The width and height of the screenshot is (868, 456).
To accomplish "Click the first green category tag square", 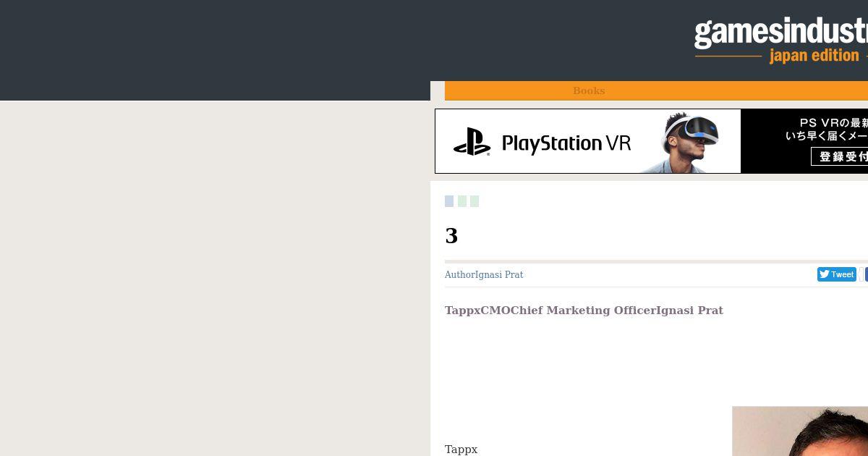I will click(x=462, y=201).
